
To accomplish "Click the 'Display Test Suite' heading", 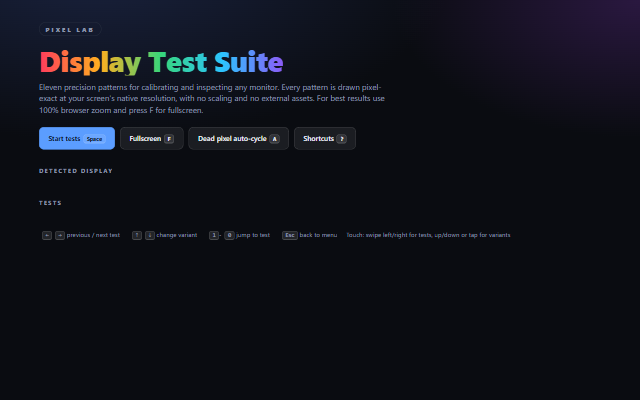I will 161,62.
